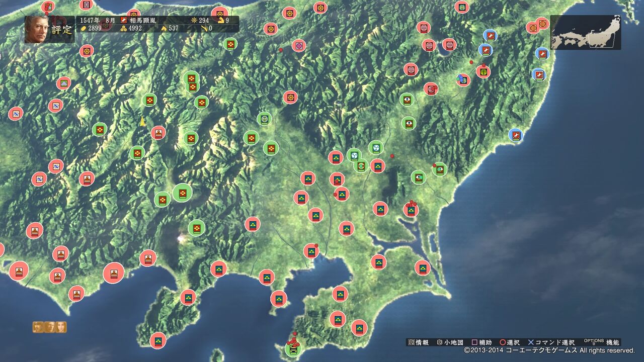The height and width of the screenshot is (362, 644).
Task: Select the yellow triangle marker on the map
Action: coord(143,121)
